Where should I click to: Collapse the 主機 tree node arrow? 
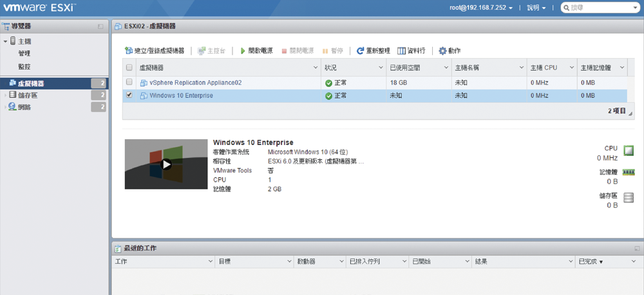(5, 41)
